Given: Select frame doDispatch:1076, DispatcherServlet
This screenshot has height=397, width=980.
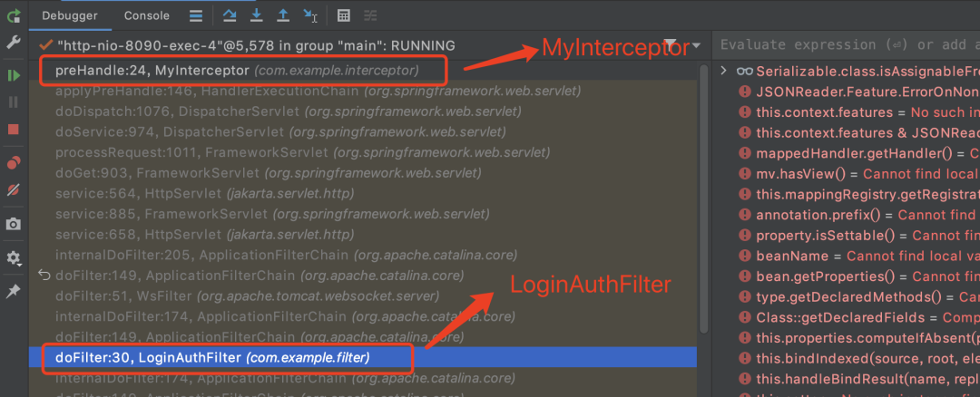Looking at the screenshot, I should click(362, 111).
